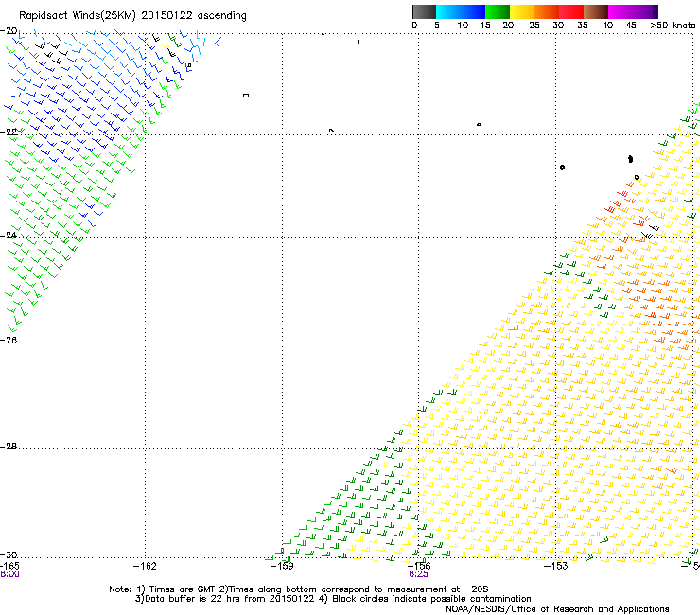
Task: Select the yellow 20-25 knots legend segment
Action: click(522, 11)
